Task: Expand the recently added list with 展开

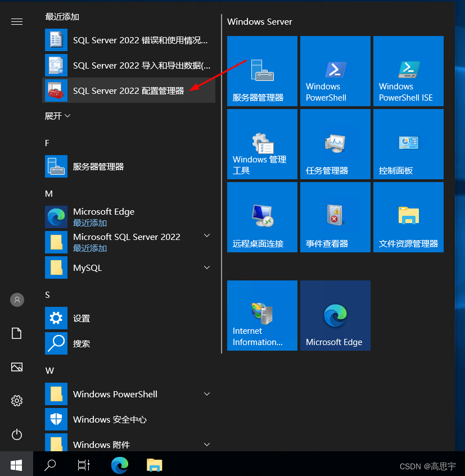Action: [x=58, y=116]
